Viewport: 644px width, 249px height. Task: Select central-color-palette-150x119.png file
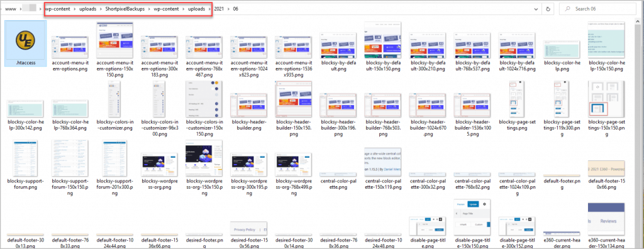click(x=383, y=162)
